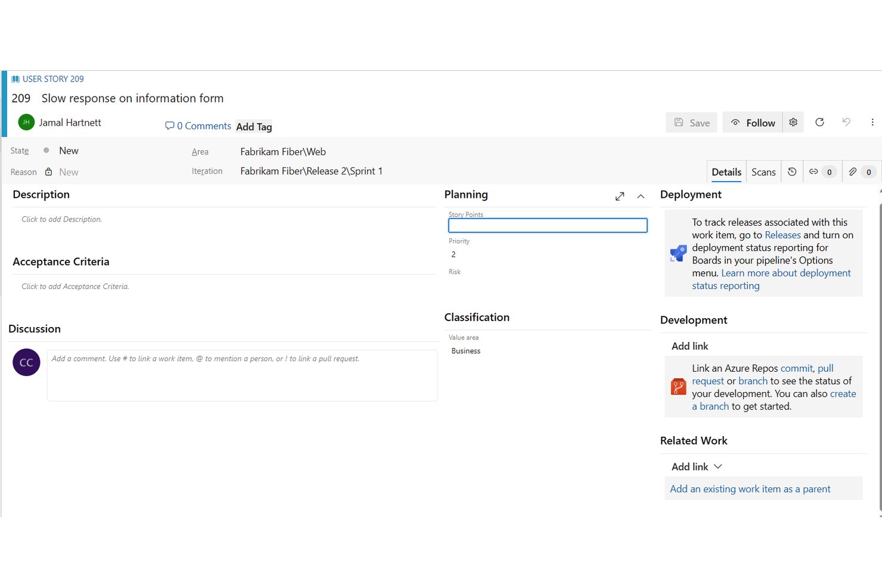Image resolution: width=882 pixels, height=588 pixels.
Task: Open the Releases link in Deployment
Action: [x=782, y=235]
